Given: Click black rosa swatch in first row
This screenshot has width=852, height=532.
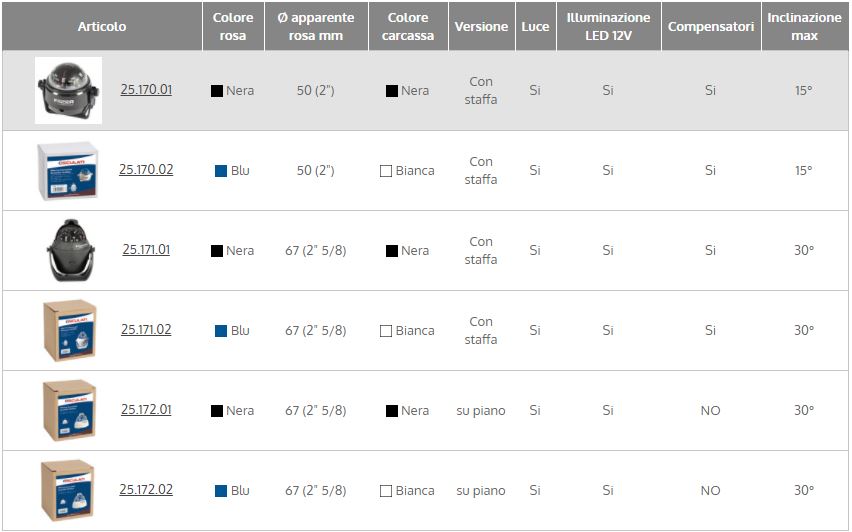Looking at the screenshot, I should (217, 91).
